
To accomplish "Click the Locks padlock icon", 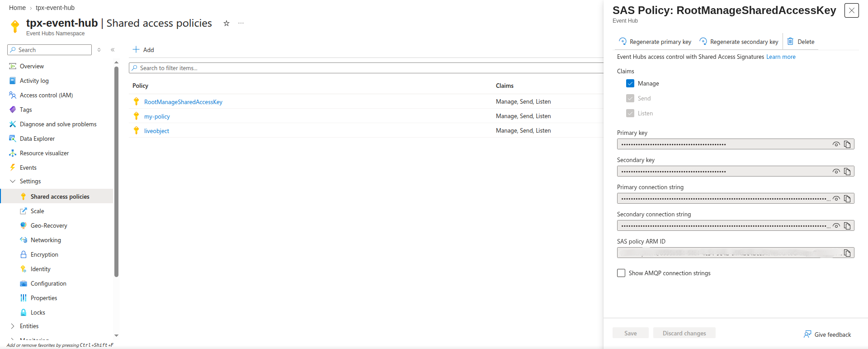I will pyautogui.click(x=24, y=312).
